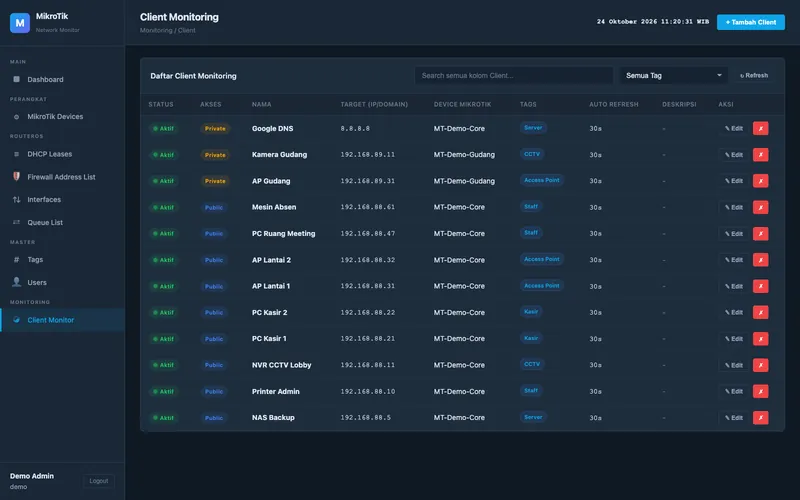
Task: Edit the Printer Admin client
Action: click(x=734, y=391)
